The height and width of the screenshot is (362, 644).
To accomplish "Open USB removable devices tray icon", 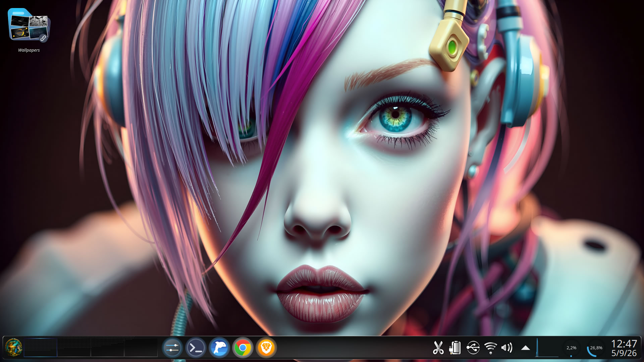I will [473, 348].
